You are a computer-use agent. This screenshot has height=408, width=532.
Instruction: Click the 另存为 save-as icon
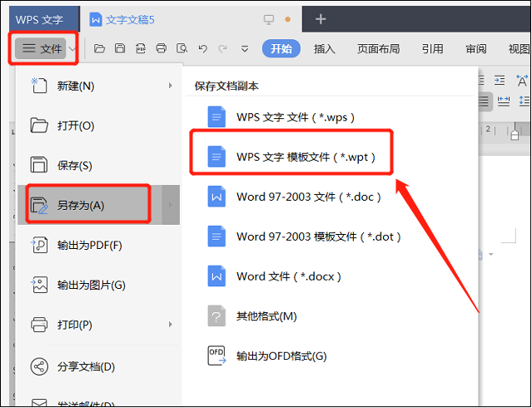pyautogui.click(x=38, y=206)
